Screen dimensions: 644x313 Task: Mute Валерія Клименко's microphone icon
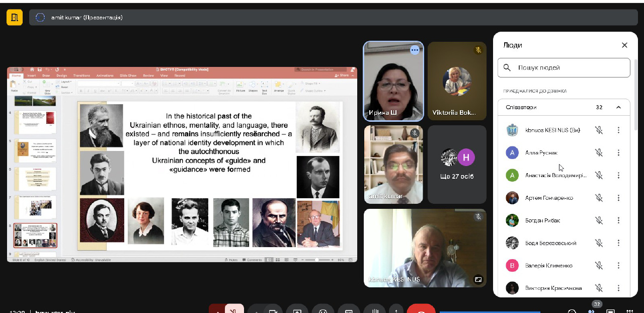(x=599, y=266)
